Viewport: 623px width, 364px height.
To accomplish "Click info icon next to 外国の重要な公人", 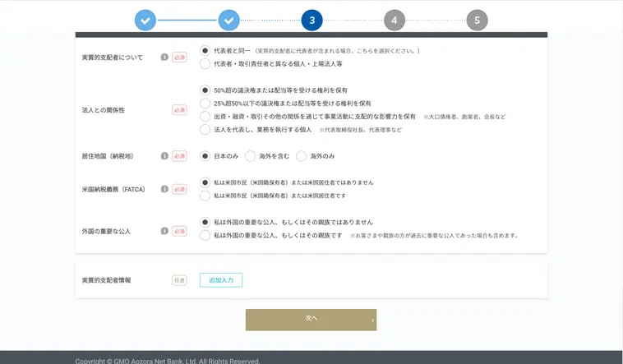I will [x=164, y=232].
